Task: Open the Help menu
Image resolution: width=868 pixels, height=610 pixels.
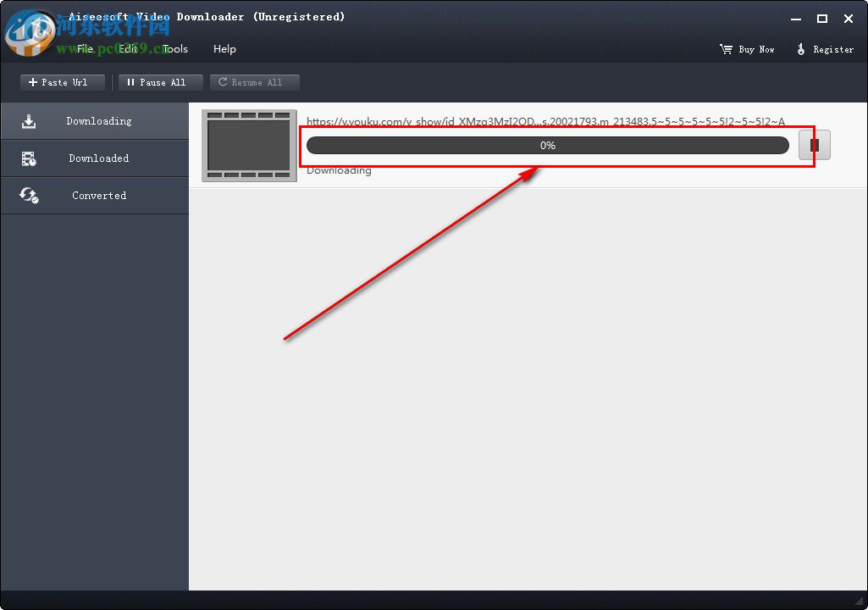Action: click(224, 49)
